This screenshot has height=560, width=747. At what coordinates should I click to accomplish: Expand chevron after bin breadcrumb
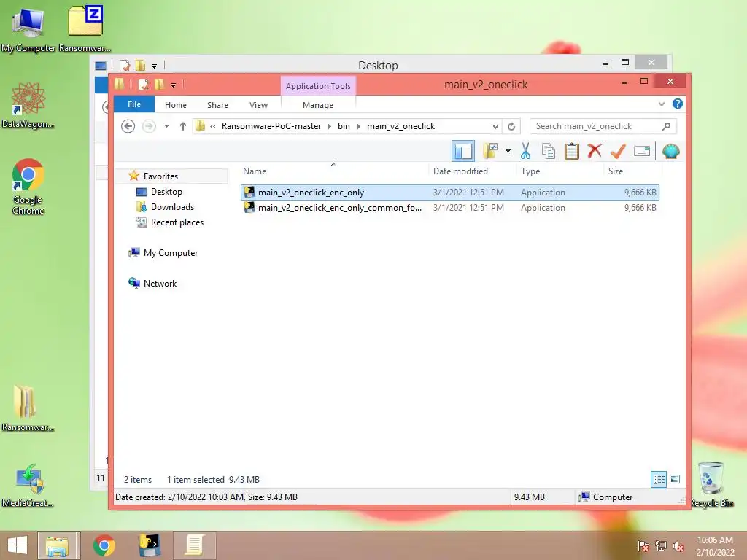click(359, 126)
